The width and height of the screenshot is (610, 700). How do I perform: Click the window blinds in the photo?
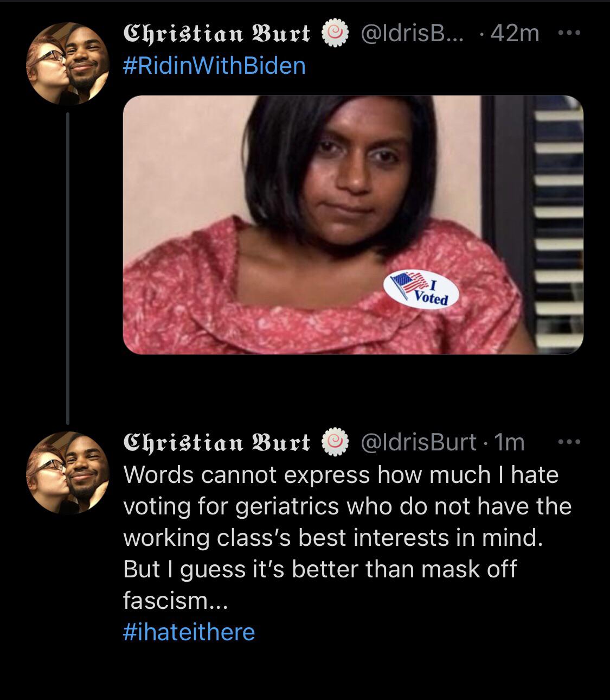coord(558,217)
